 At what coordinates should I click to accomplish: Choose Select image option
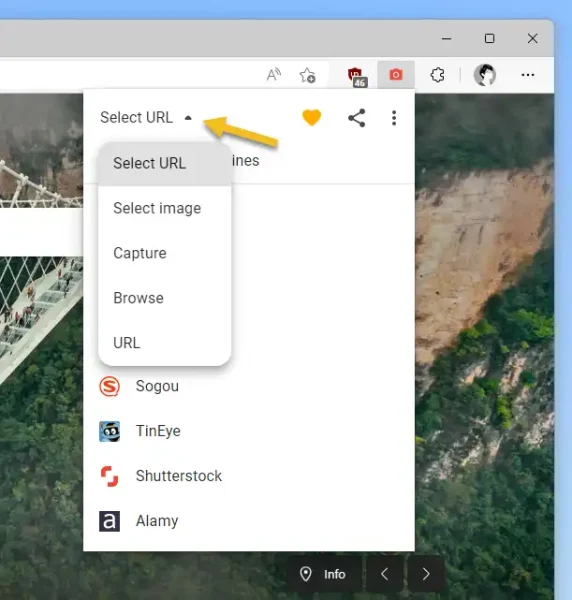coord(165,209)
